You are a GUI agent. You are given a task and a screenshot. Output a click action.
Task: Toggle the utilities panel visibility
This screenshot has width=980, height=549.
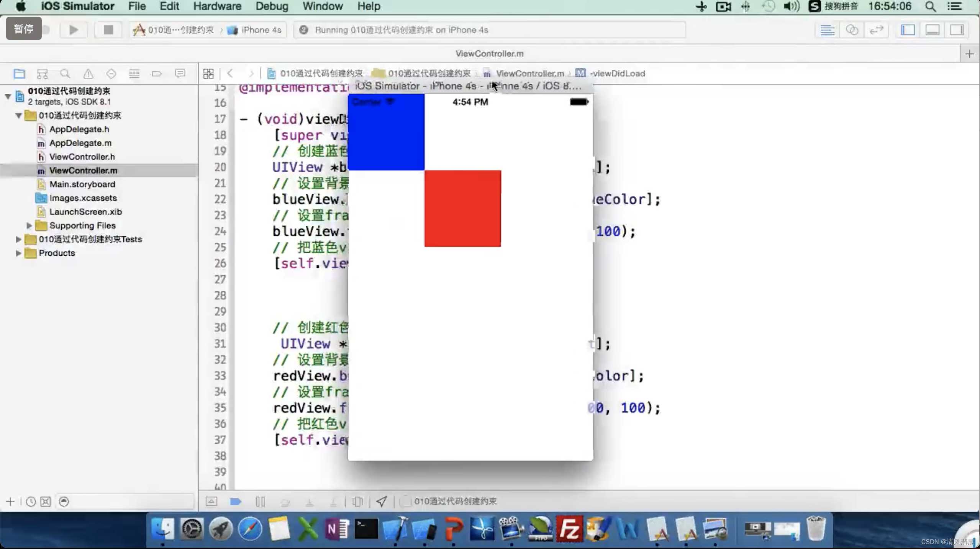(x=957, y=30)
